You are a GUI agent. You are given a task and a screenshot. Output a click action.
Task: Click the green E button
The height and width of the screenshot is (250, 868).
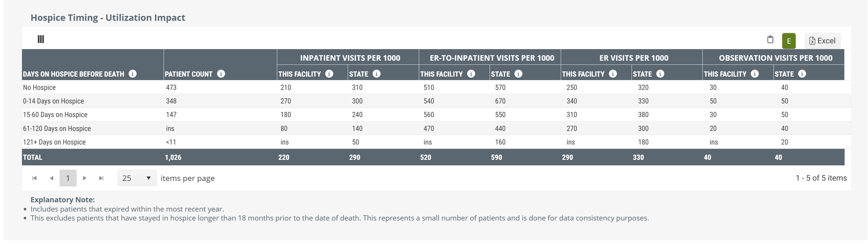789,41
